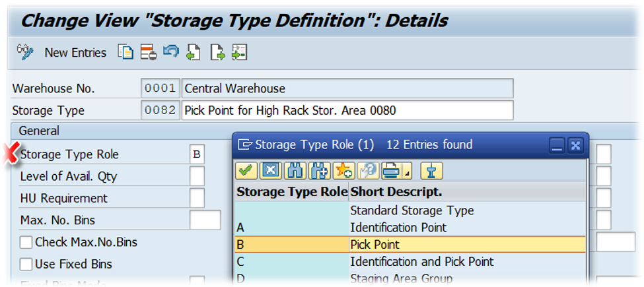Click the Max. No. Bins label

pyautogui.click(x=57, y=220)
